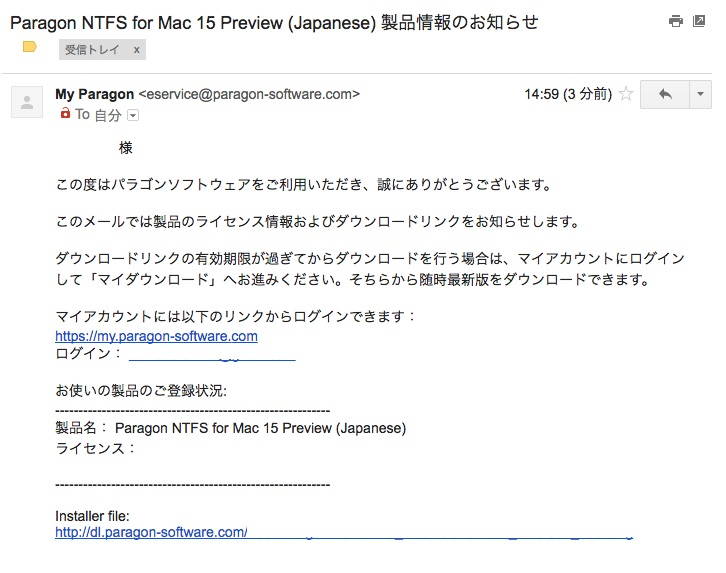Star this message from My Paragon

coord(626,94)
